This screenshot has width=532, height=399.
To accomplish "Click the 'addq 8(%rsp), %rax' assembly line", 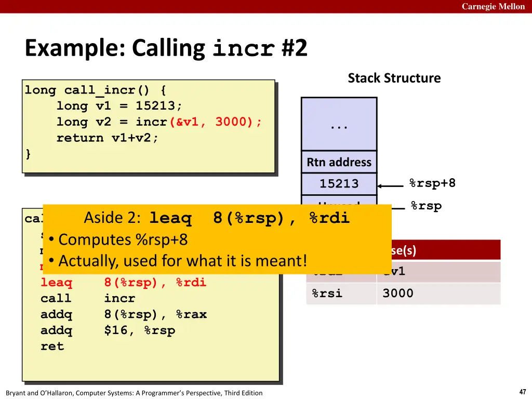I will pyautogui.click(x=124, y=314).
